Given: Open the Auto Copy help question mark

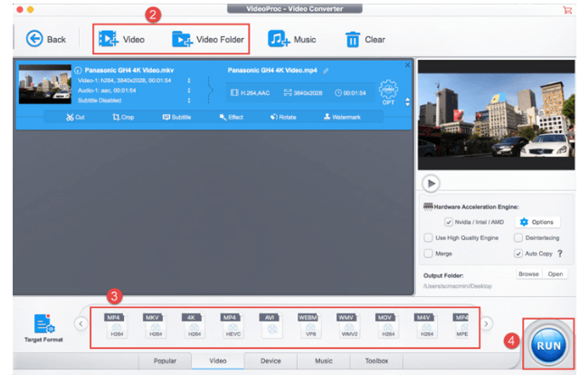Looking at the screenshot, I should (x=560, y=254).
